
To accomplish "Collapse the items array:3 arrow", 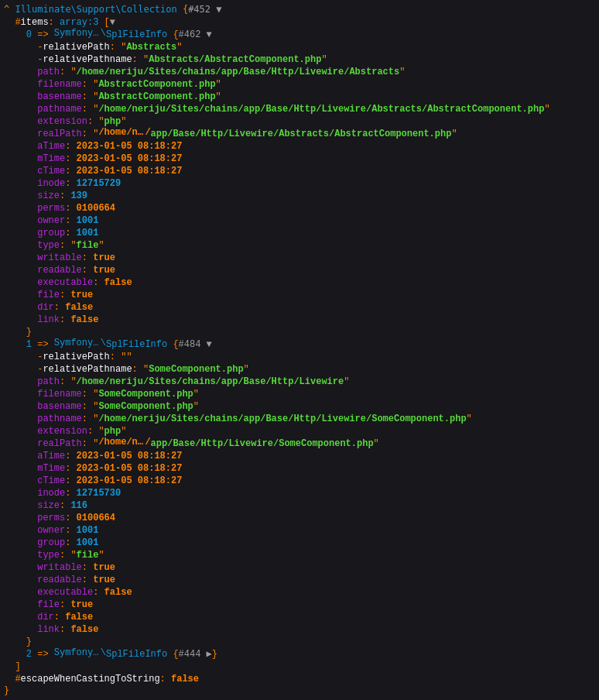I will [112, 22].
